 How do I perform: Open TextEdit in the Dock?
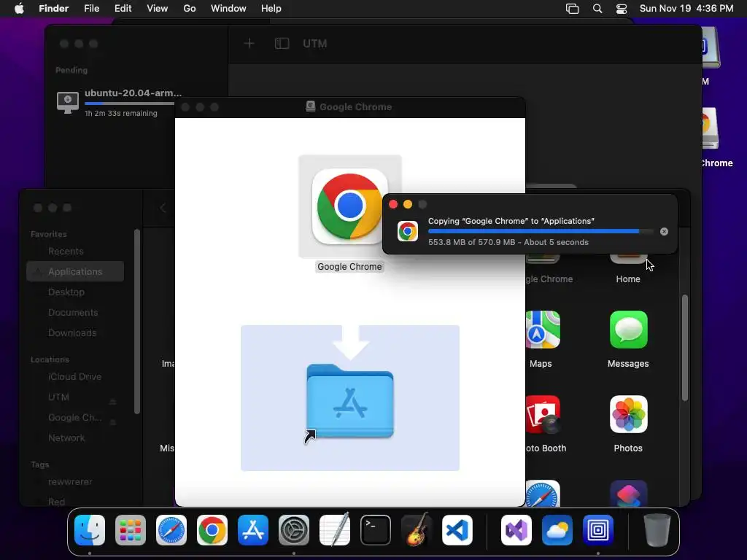[x=334, y=530]
